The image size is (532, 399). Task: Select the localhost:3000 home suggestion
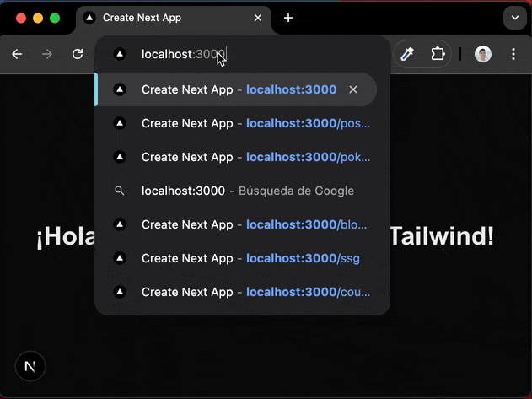point(237,89)
